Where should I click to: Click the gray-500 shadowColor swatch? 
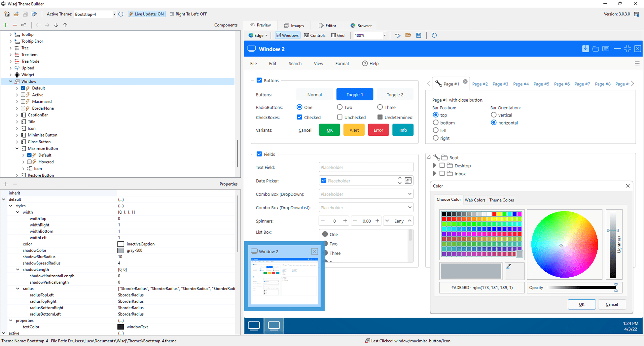(x=121, y=251)
